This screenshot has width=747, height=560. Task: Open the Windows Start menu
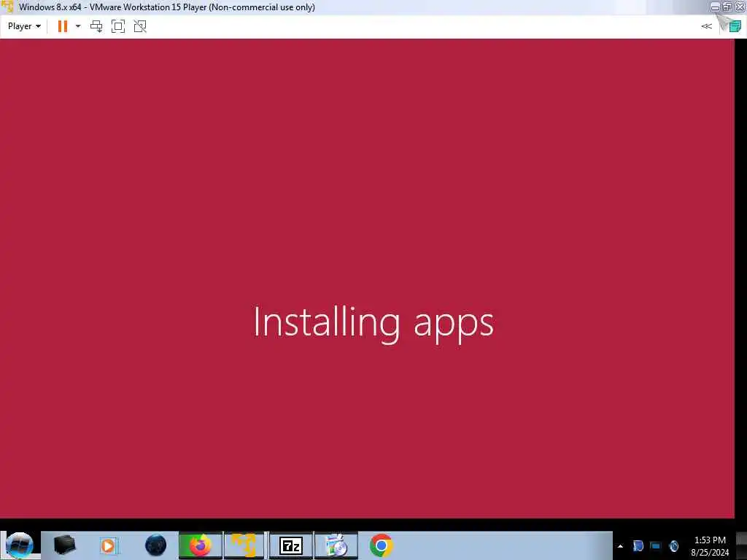[20, 545]
